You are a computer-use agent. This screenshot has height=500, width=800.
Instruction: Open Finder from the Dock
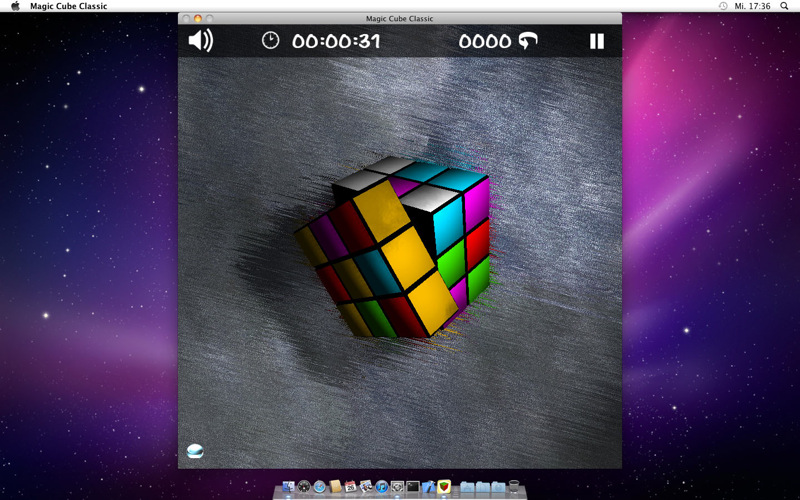click(289, 486)
